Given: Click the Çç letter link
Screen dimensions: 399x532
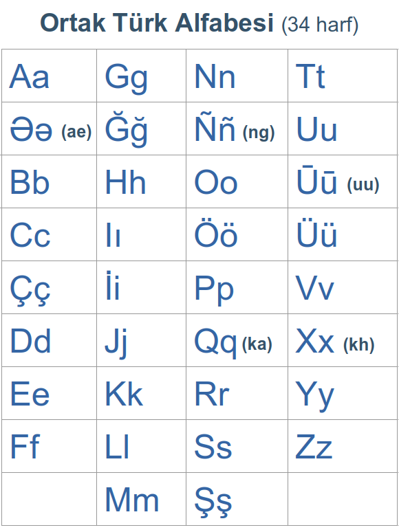Looking at the screenshot, I should [30, 291].
